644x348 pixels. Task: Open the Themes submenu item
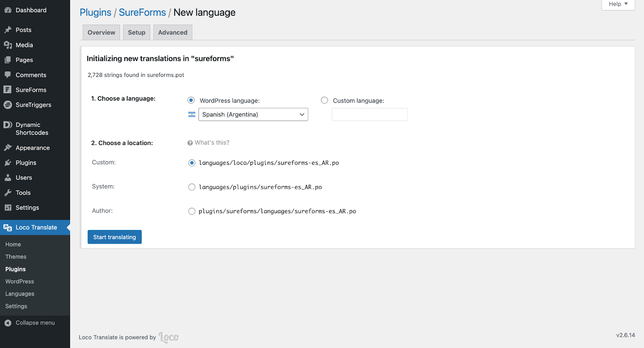(x=16, y=257)
